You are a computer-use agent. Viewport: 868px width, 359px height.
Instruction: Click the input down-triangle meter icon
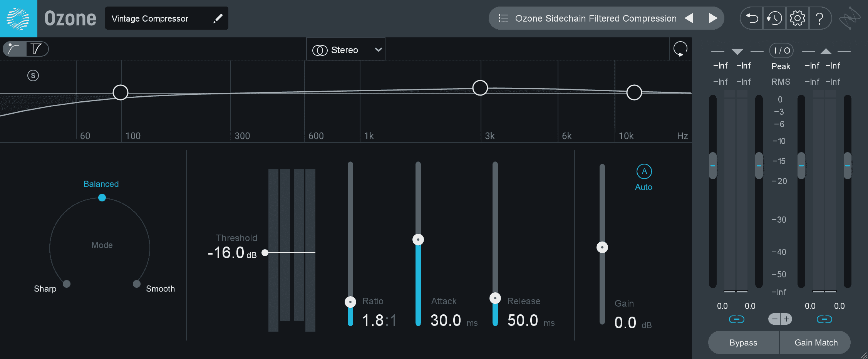point(737,52)
